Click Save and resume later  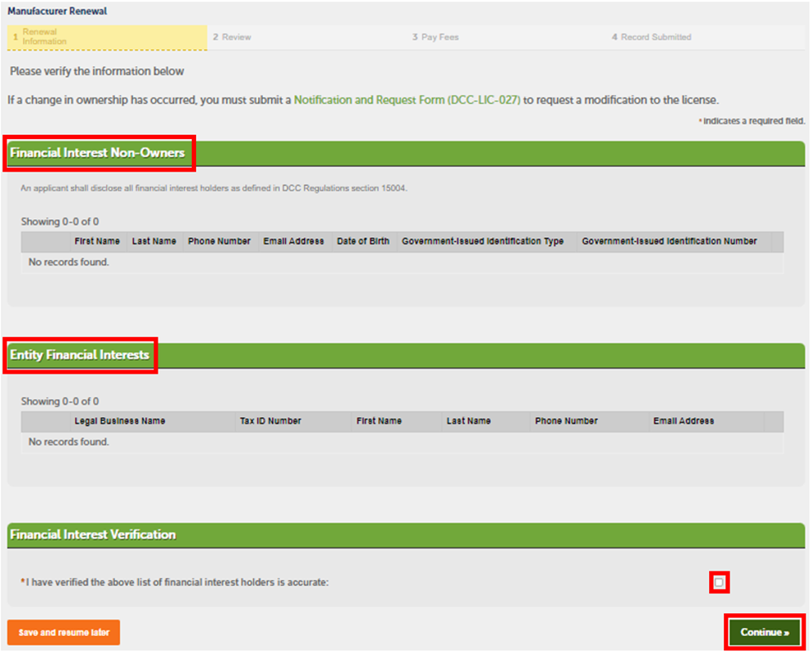click(64, 633)
